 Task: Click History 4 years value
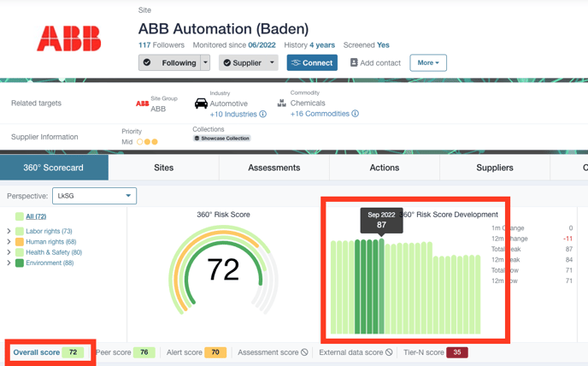[321, 45]
